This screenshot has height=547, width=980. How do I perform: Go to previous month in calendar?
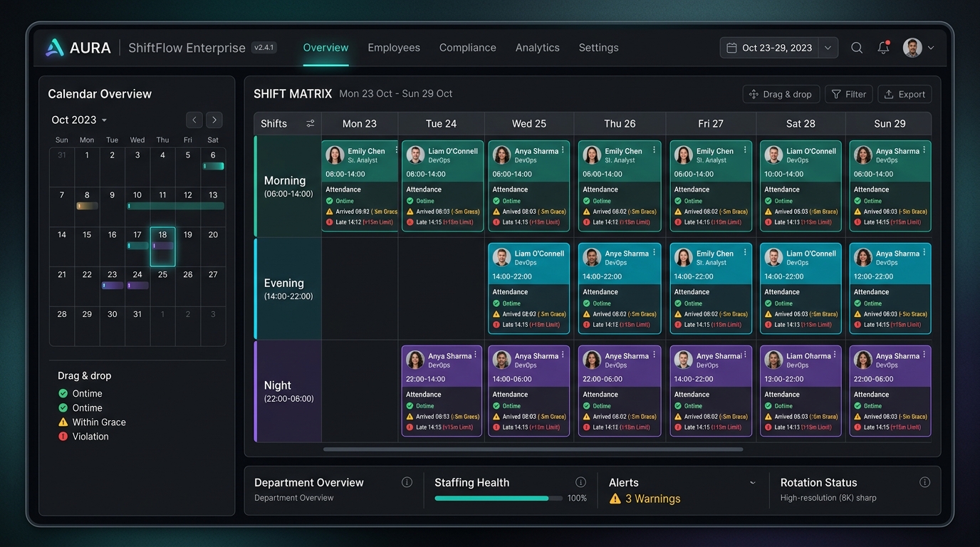(x=194, y=120)
